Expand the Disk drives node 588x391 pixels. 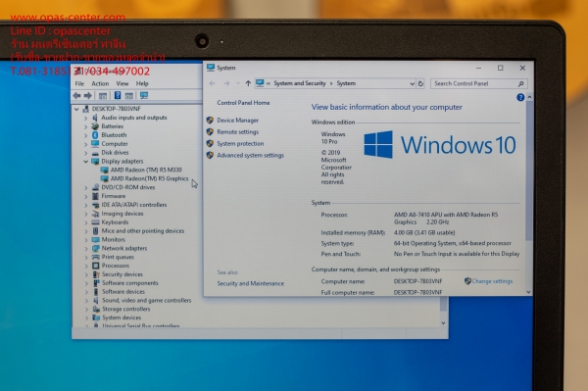pos(85,153)
